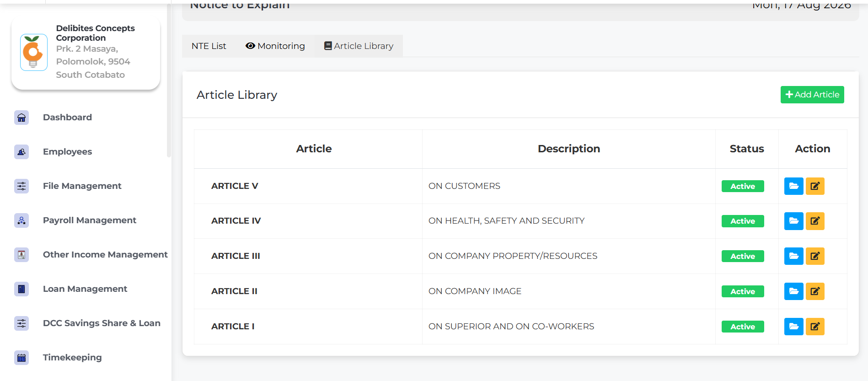Open folder icon for ARTICLE IV
Screen dimensions: 868x381
(x=793, y=221)
